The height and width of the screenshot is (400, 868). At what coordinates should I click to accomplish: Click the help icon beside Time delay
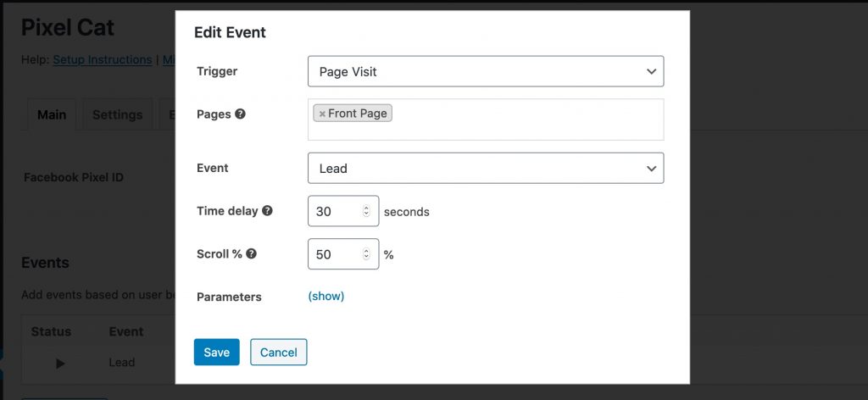click(x=267, y=211)
